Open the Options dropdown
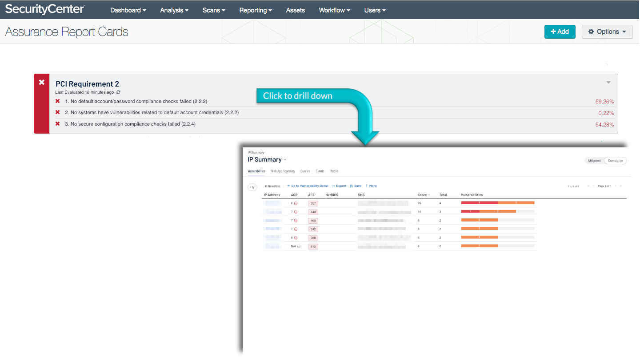Viewport: 640px width, 364px height. tap(607, 32)
